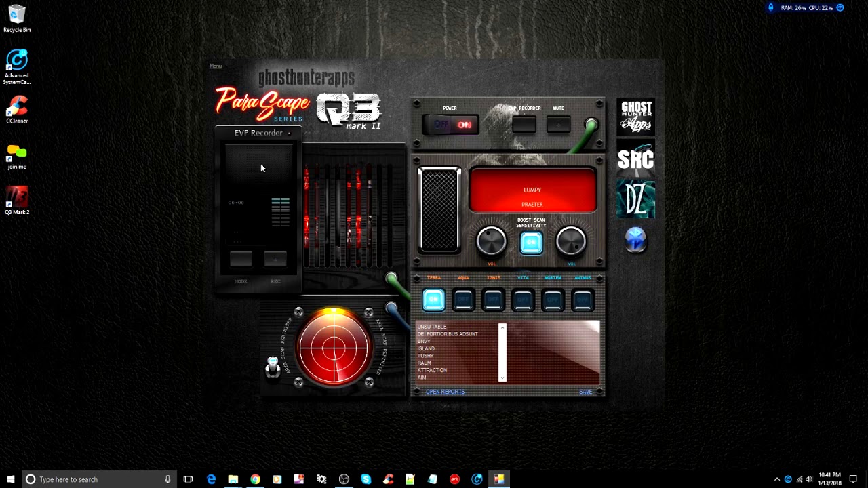Viewport: 868px width, 488px height.
Task: Flip the Area Scan Perimeter toggle switch
Action: coord(273,366)
